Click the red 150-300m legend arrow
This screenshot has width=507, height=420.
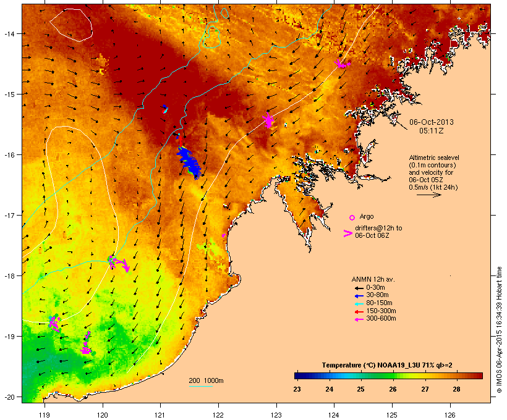point(359,312)
